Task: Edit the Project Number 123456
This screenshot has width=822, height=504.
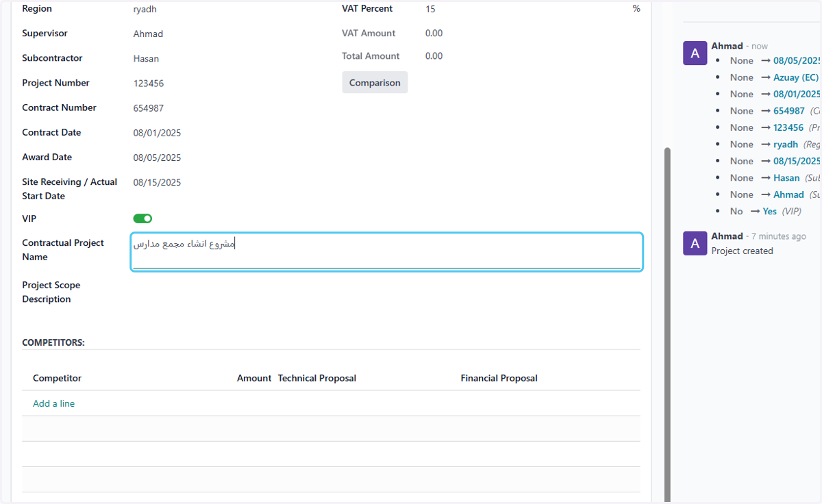Action: coord(149,83)
